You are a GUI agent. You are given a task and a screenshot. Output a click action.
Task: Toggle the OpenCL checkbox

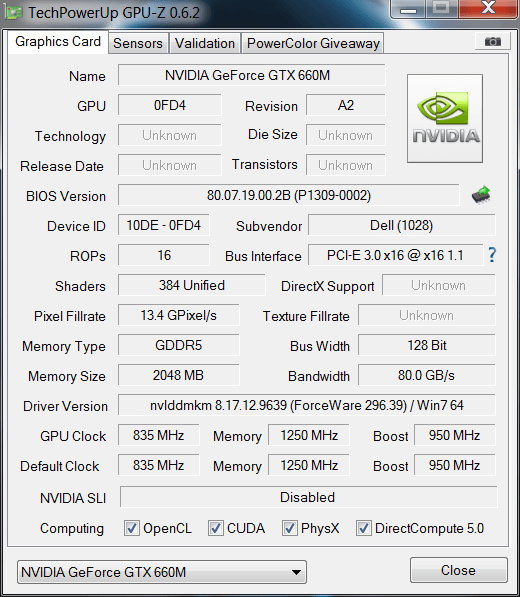131,528
